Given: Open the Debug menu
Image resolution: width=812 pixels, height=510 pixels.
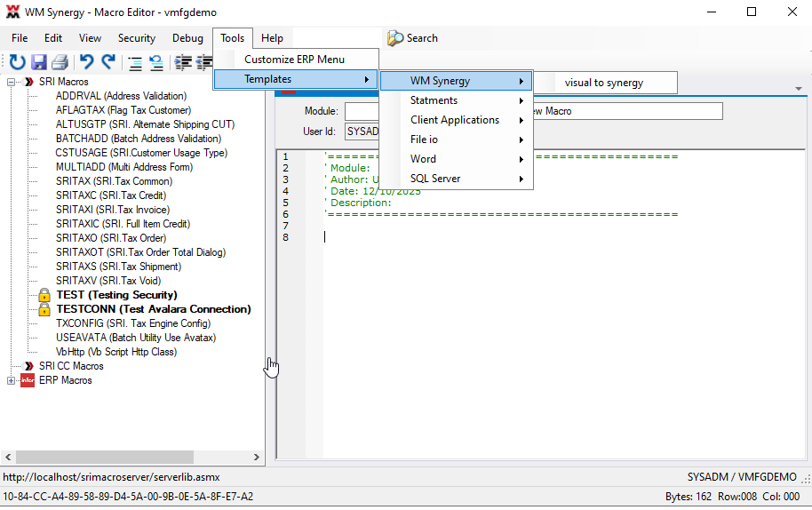Looking at the screenshot, I should point(187,38).
